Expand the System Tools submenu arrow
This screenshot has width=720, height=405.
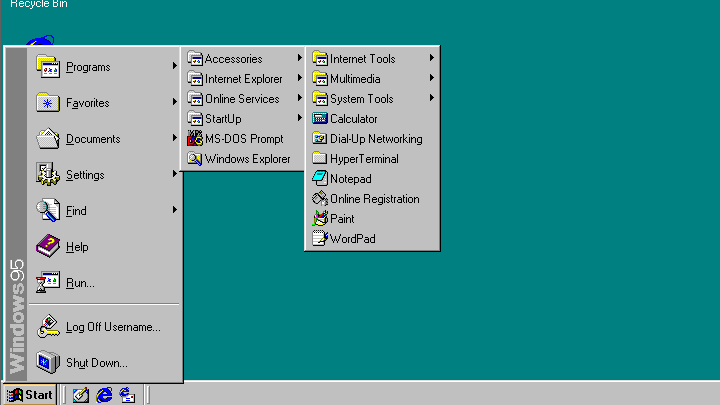pyautogui.click(x=432, y=98)
